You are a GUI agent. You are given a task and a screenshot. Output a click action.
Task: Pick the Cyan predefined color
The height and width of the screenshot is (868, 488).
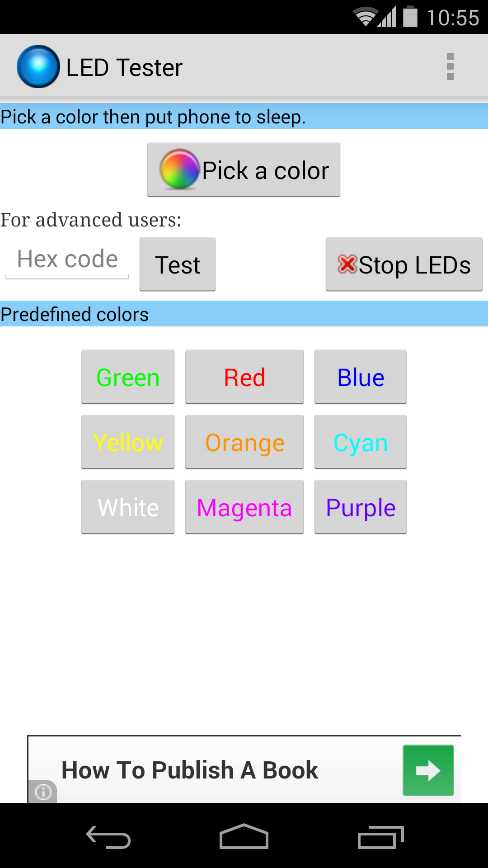(361, 442)
